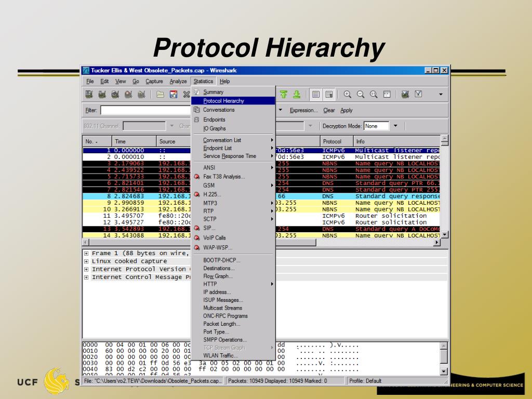
Task: Open Decryption Mode dropdown arrow
Action: [x=395, y=126]
